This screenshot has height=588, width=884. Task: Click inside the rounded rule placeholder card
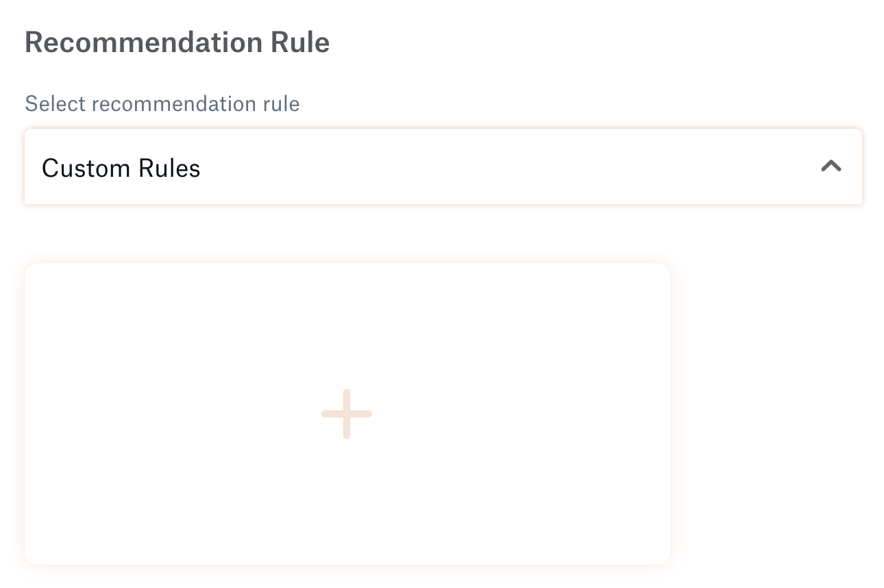347,414
